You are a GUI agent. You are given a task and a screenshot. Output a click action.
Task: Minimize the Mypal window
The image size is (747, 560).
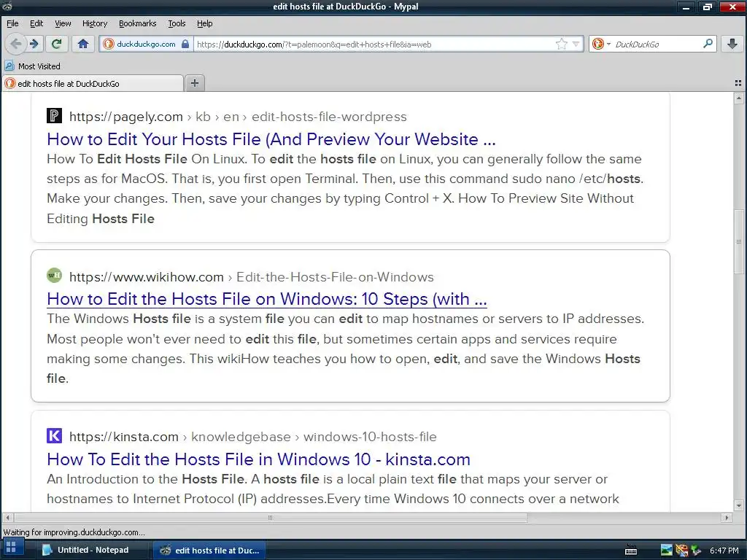[x=686, y=7]
